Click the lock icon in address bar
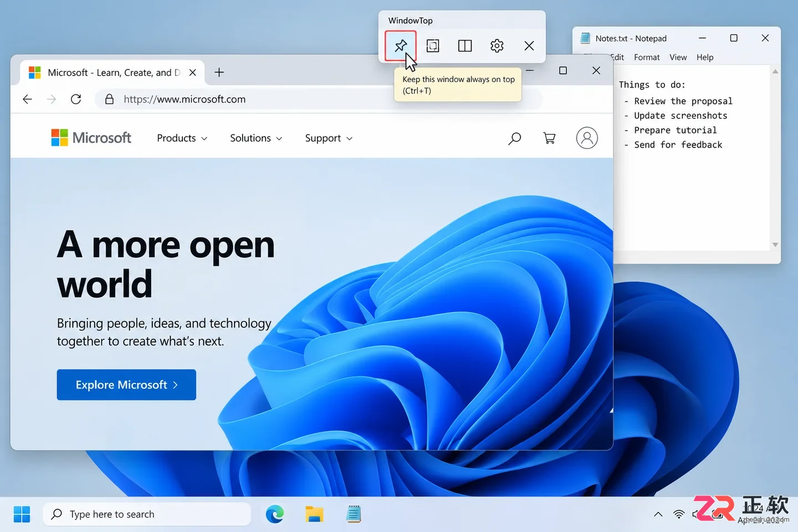 pyautogui.click(x=109, y=99)
